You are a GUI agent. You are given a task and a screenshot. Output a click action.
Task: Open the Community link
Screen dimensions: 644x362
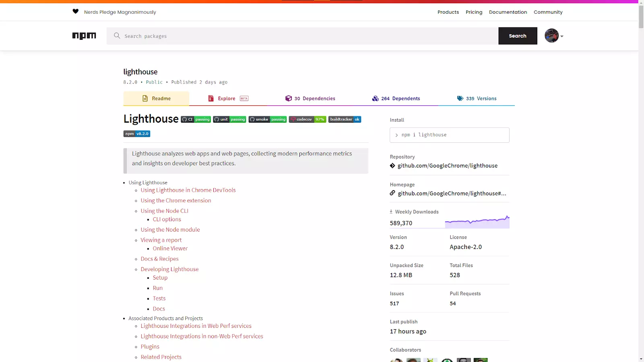coord(548,12)
